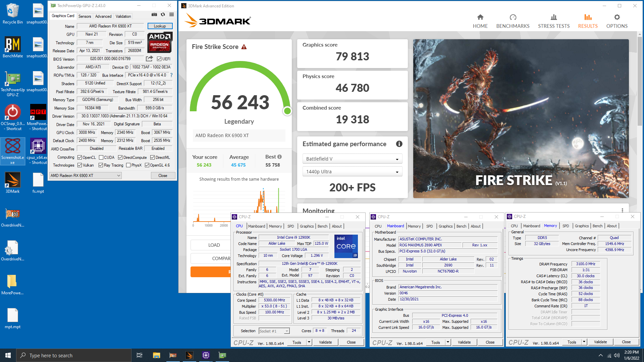The image size is (644, 362).
Task: Toggle CUDA computing checkbox
Action: point(101,158)
